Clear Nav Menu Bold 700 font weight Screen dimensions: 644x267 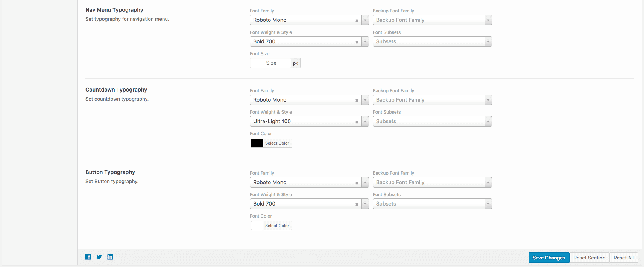point(357,42)
